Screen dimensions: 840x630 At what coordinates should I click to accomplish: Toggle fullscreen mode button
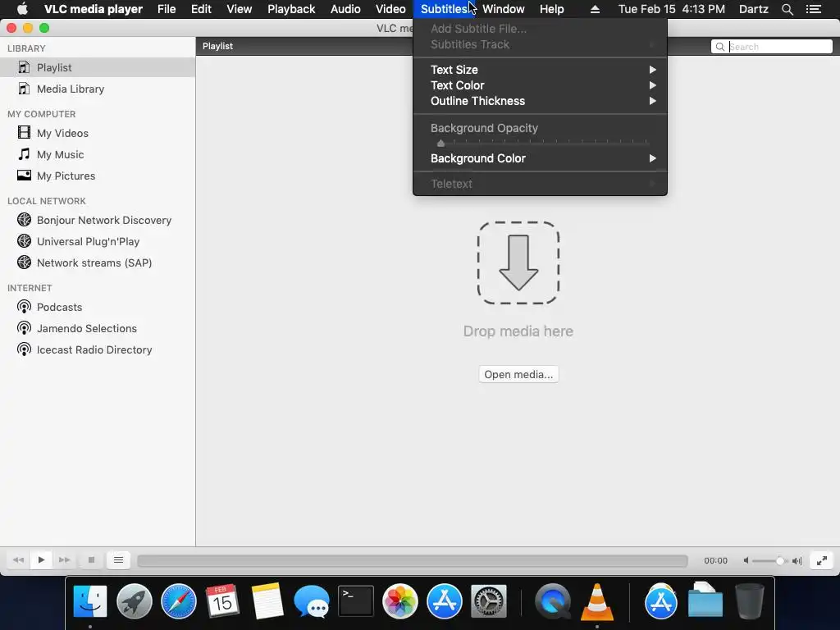pos(821,560)
